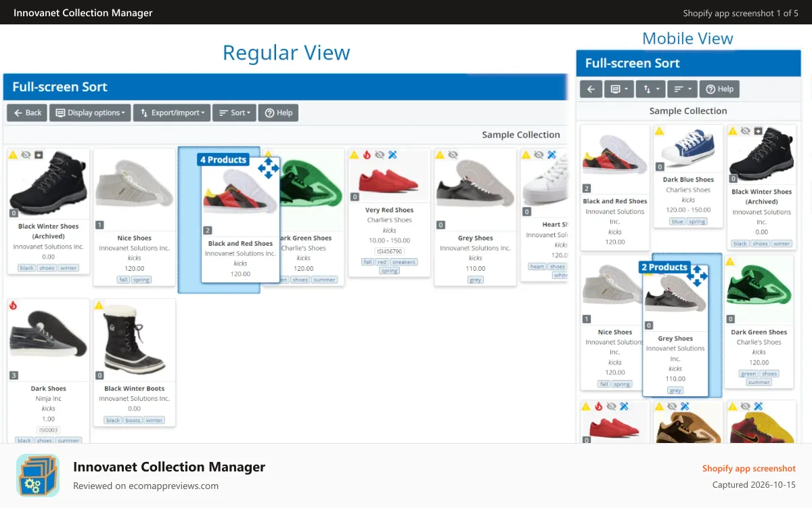This screenshot has height=508, width=812.
Task: Select the Dark Blue Shoes image in Mobile View
Action: [x=688, y=149]
